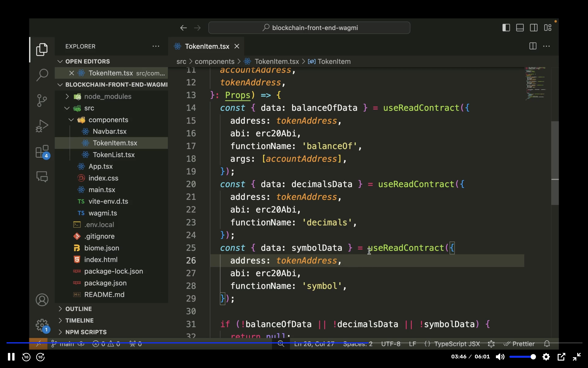Open vite-env.d.ts in the explorer

[111, 201]
